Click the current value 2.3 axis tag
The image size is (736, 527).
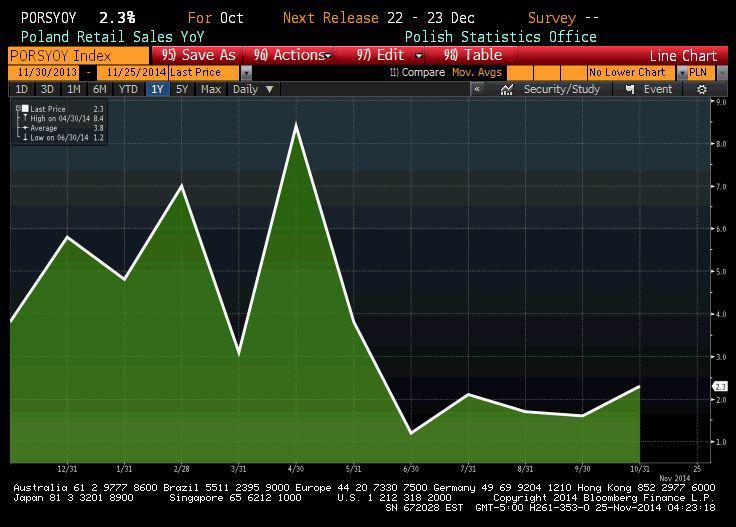(721, 386)
